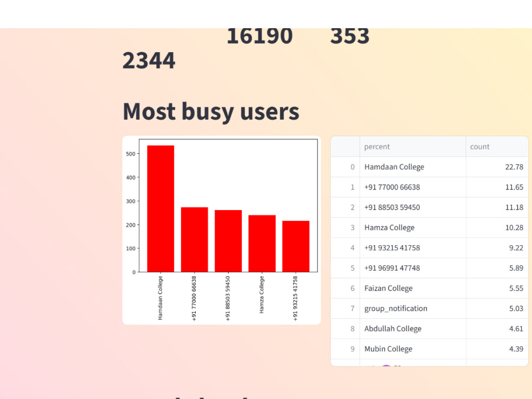This screenshot has width=532, height=399.
Task: Select the '+91 88503 59450' table cell
Action: [413, 207]
